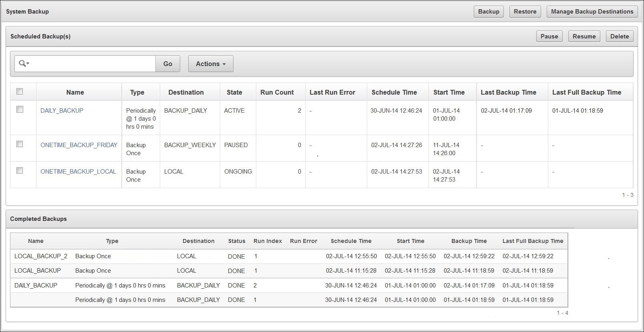This screenshot has width=644, height=332.
Task: Sort by the Name column header in Scheduled Backups
Action: point(75,92)
